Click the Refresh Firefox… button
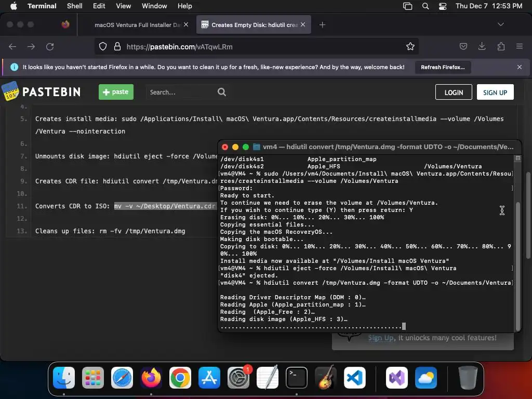Screen dimensions: 532x399 click(x=443, y=67)
